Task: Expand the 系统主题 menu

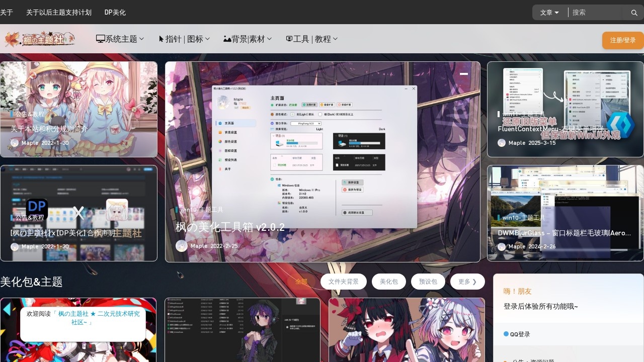Action: point(120,39)
